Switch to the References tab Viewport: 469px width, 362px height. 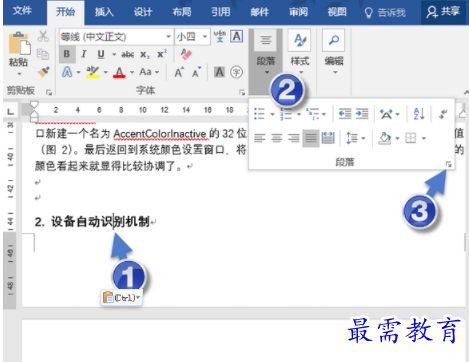(221, 12)
